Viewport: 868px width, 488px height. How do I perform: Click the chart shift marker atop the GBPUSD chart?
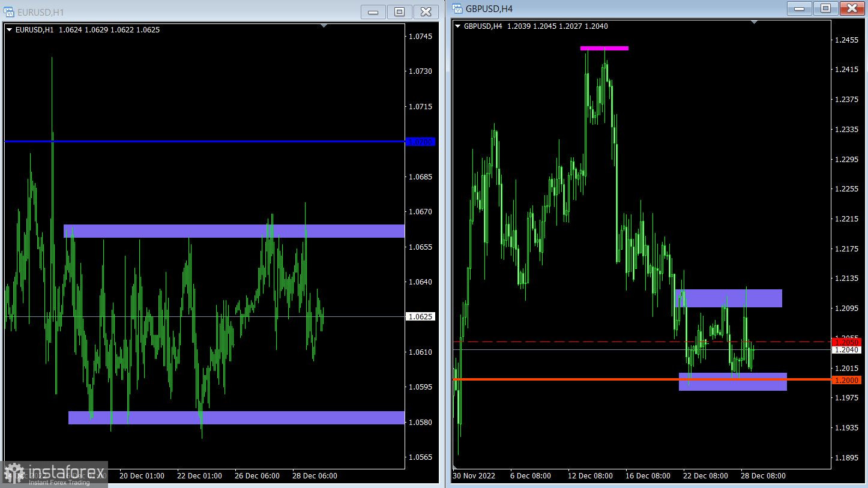[755, 22]
